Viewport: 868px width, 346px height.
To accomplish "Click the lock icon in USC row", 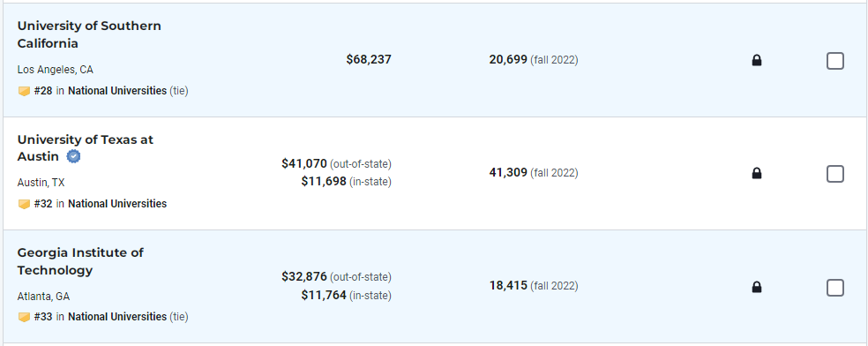I will (x=757, y=60).
